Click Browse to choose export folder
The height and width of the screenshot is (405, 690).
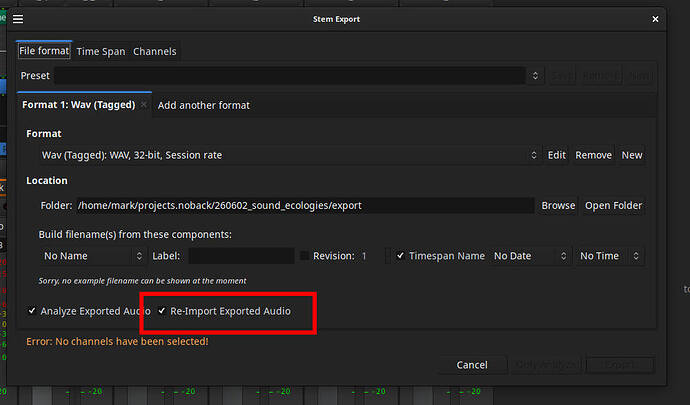558,206
